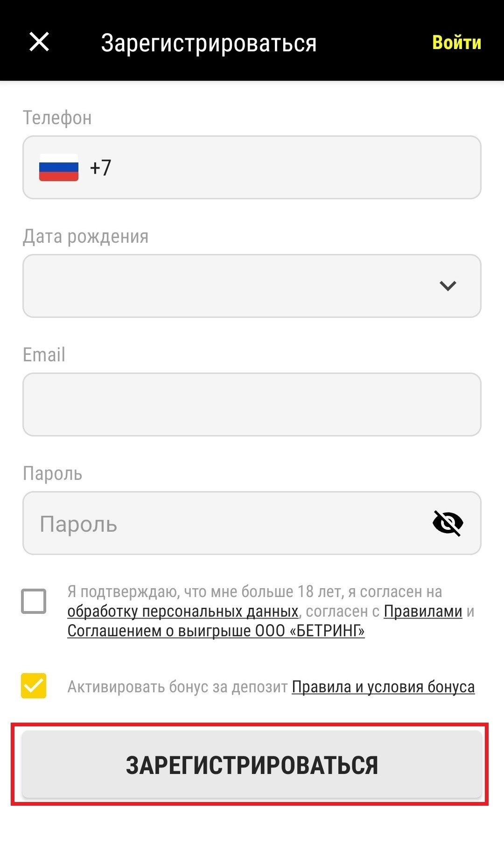This screenshot has height=865, width=504.
Task: Focus the Пароль password input field
Action: click(x=229, y=523)
